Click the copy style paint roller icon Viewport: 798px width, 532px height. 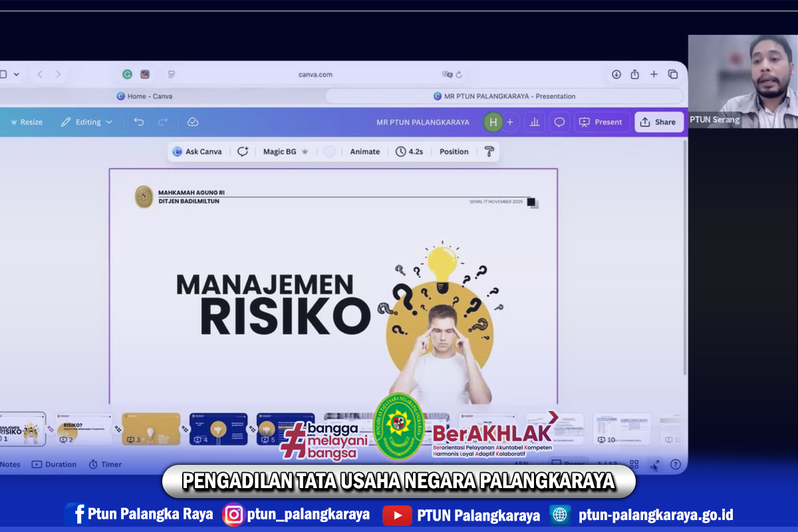[x=489, y=152]
